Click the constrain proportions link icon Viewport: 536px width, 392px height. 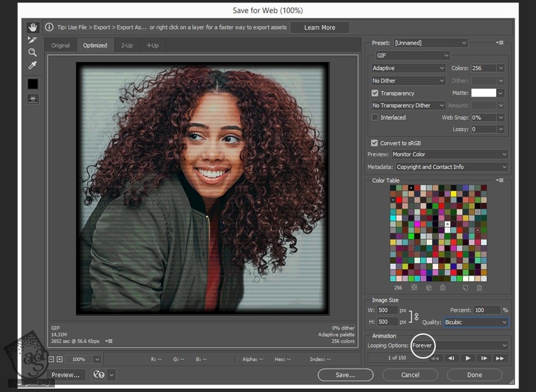click(x=416, y=315)
